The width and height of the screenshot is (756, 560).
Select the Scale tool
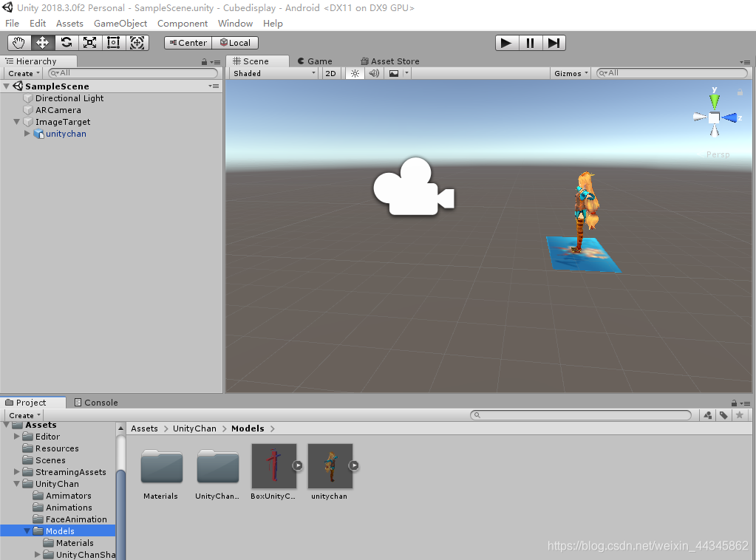click(89, 43)
